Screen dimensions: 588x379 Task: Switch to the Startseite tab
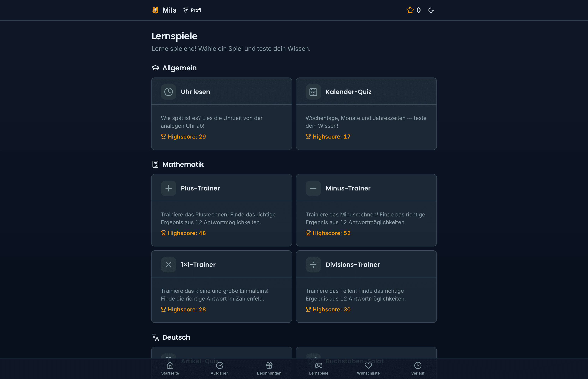pyautogui.click(x=170, y=368)
